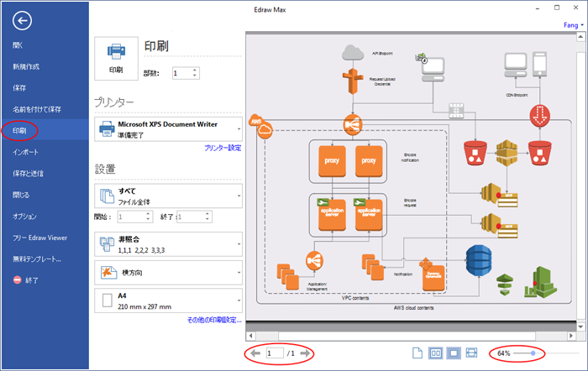Open the A4 paper size dropdown
The width and height of the screenshot is (588, 371).
tap(168, 300)
